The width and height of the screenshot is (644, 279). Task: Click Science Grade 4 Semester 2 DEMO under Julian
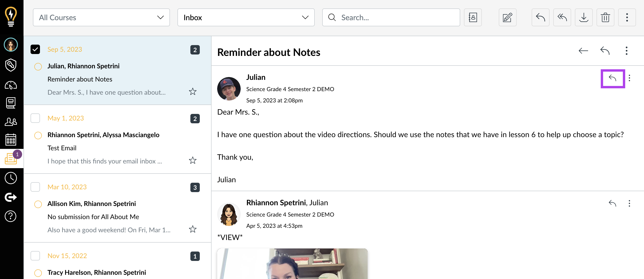(x=290, y=89)
